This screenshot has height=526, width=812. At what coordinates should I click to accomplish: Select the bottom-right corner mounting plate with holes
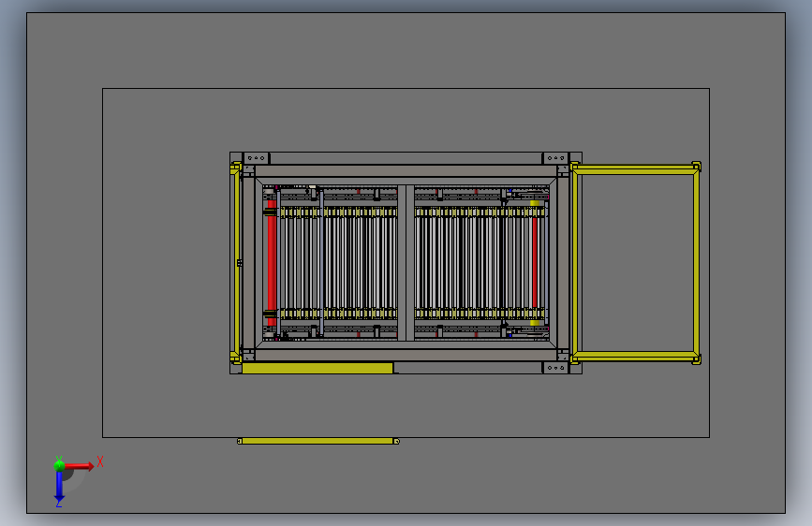tap(555, 368)
